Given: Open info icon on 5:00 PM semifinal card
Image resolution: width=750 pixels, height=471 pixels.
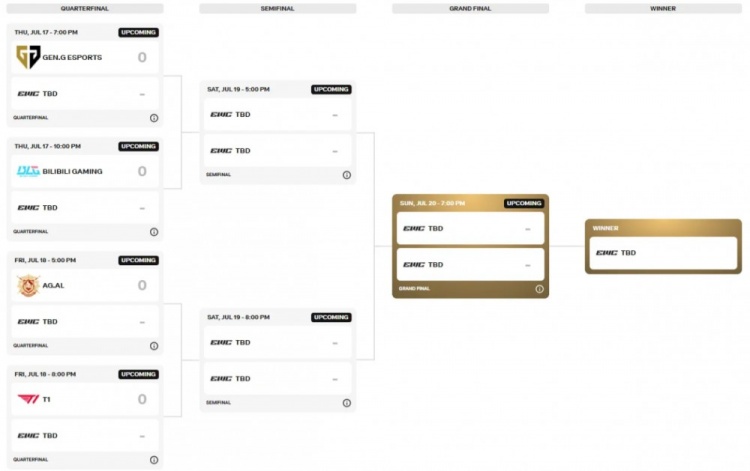Looking at the screenshot, I should pyautogui.click(x=347, y=175).
